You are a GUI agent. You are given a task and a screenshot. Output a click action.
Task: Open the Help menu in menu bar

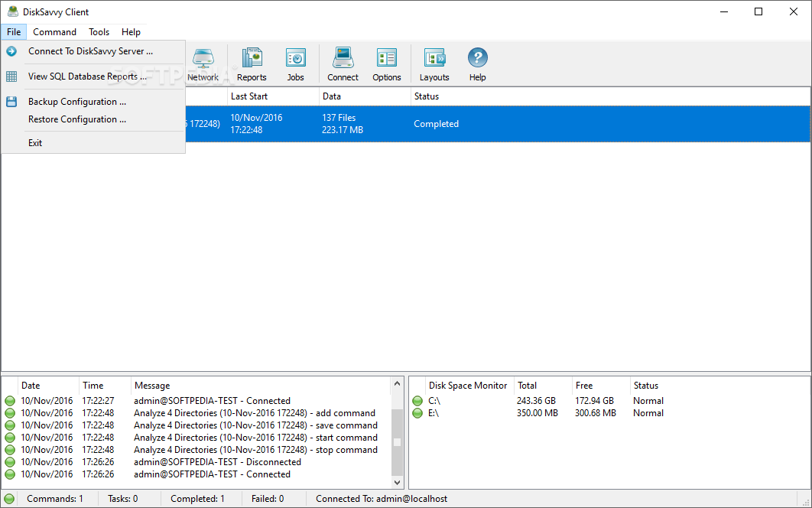click(x=131, y=31)
